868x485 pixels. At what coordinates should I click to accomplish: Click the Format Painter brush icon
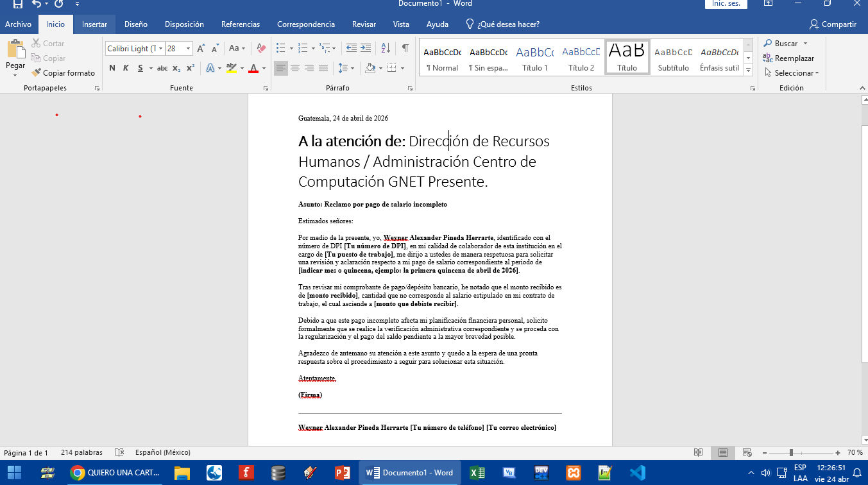(x=37, y=73)
